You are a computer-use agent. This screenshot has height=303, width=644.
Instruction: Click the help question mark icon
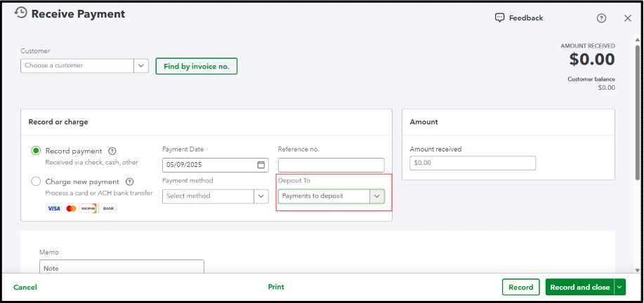click(x=601, y=18)
